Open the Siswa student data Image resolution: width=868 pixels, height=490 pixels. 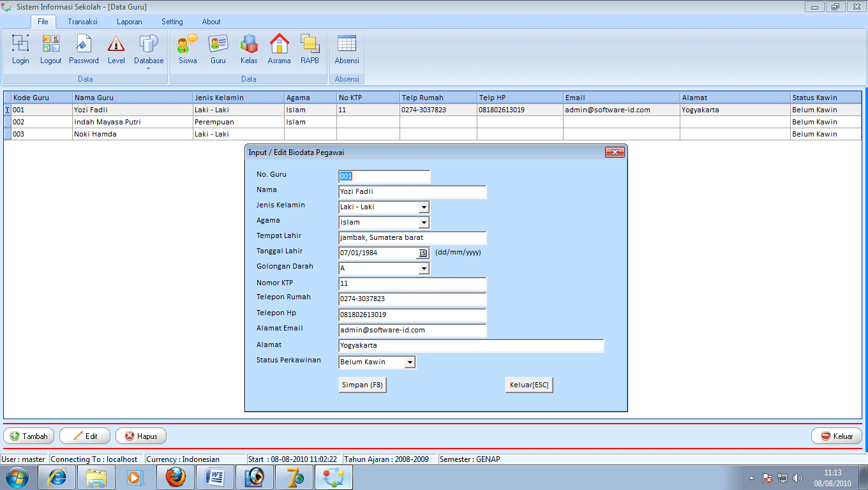point(188,50)
